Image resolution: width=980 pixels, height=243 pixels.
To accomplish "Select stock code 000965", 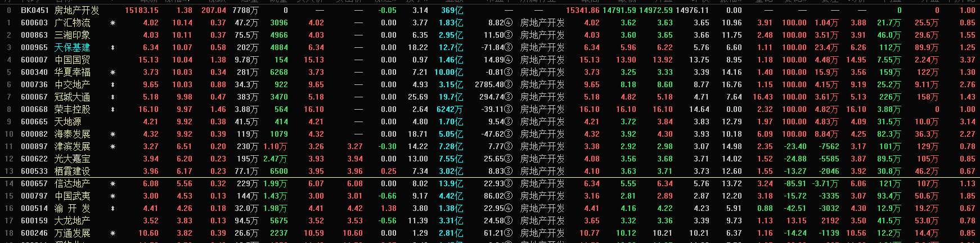I will (x=34, y=48).
